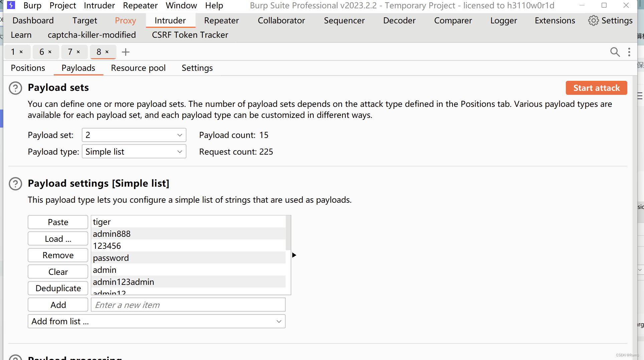Switch to the Decoder tab
This screenshot has width=644, height=360.
pyautogui.click(x=399, y=20)
